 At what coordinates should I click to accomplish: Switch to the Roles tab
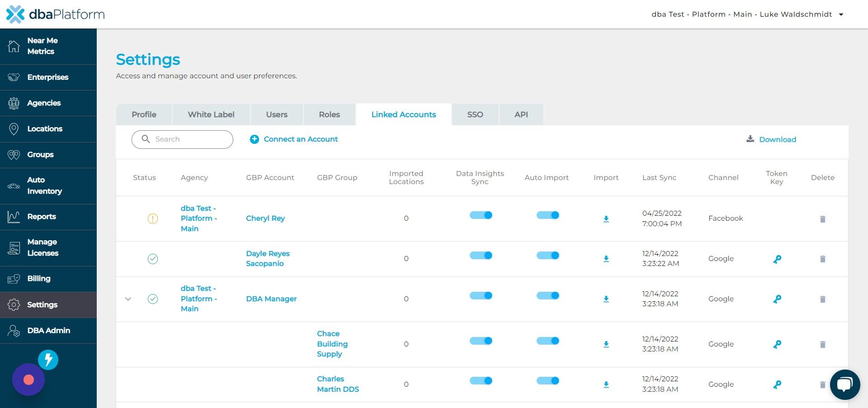pyautogui.click(x=329, y=114)
